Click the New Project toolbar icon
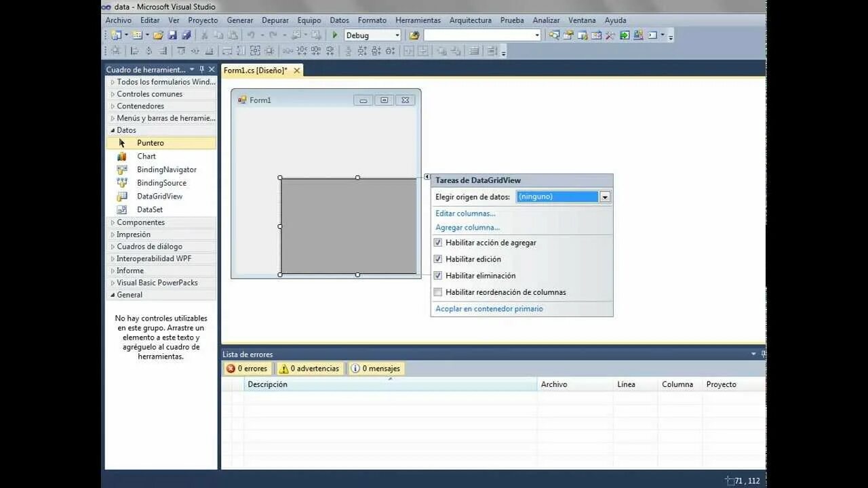868x488 pixels. 116,35
